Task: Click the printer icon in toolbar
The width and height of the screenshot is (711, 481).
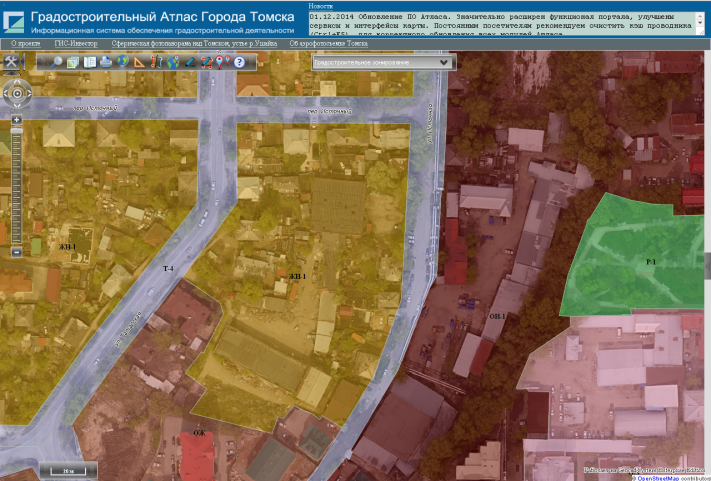Action: click(106, 62)
